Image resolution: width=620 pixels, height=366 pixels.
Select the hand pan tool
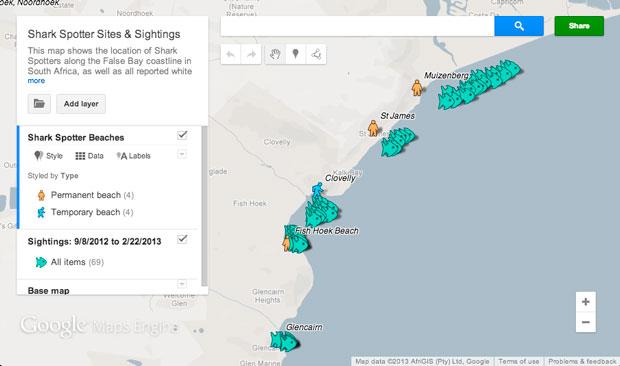click(x=275, y=54)
